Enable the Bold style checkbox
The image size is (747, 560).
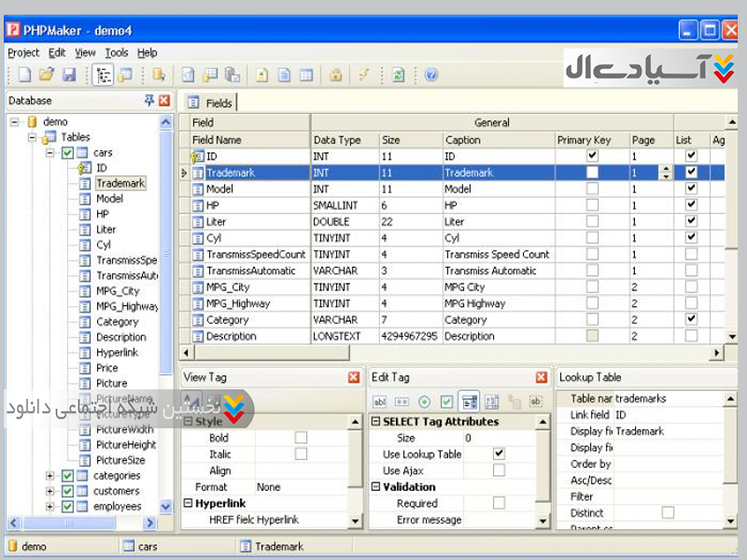(301, 438)
